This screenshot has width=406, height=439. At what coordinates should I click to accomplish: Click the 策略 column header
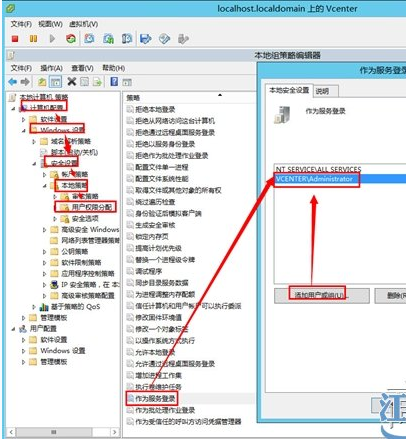[x=189, y=98]
